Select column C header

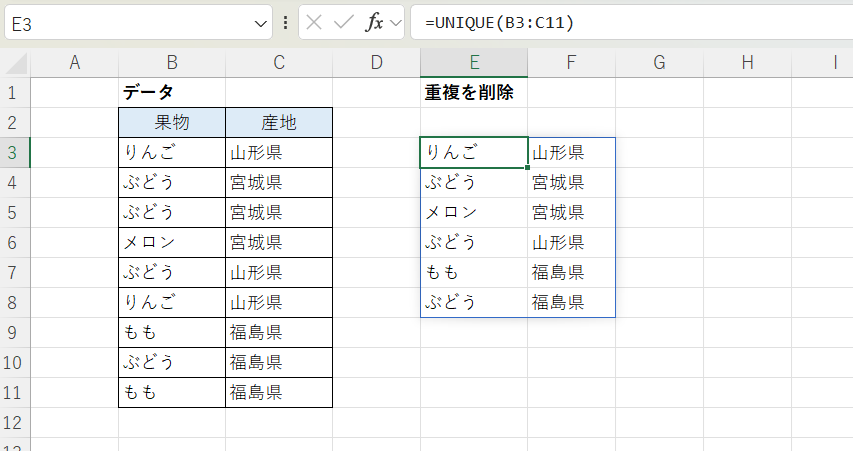point(279,63)
